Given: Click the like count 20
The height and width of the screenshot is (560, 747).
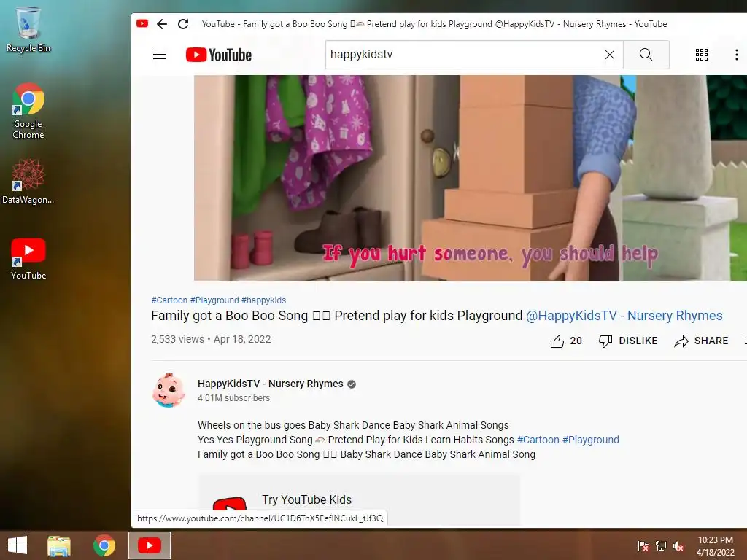Looking at the screenshot, I should point(576,341).
